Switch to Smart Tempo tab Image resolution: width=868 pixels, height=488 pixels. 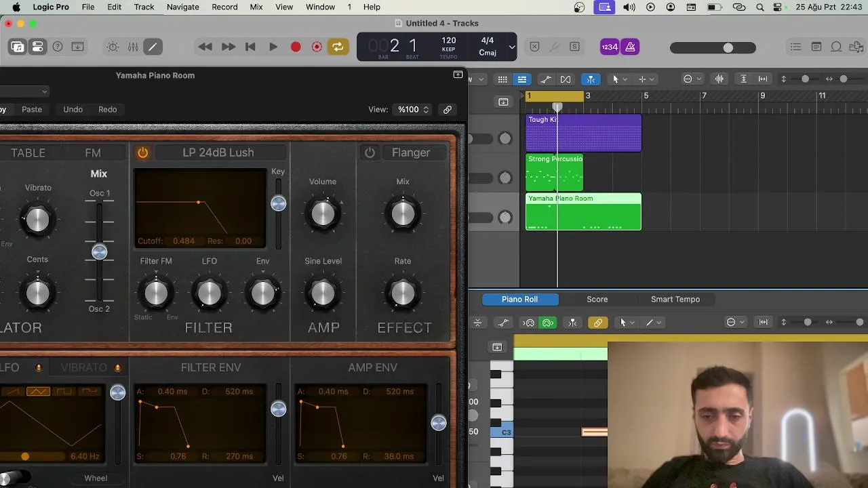675,299
